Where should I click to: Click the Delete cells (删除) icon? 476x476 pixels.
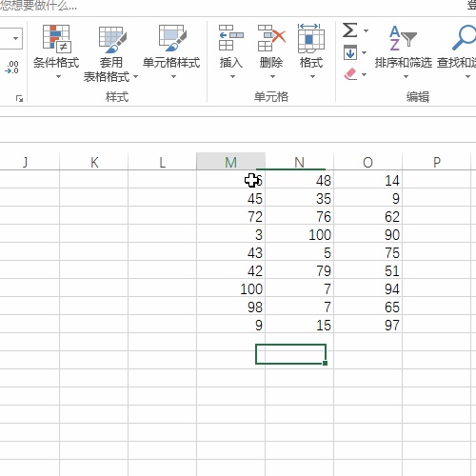pos(271,38)
